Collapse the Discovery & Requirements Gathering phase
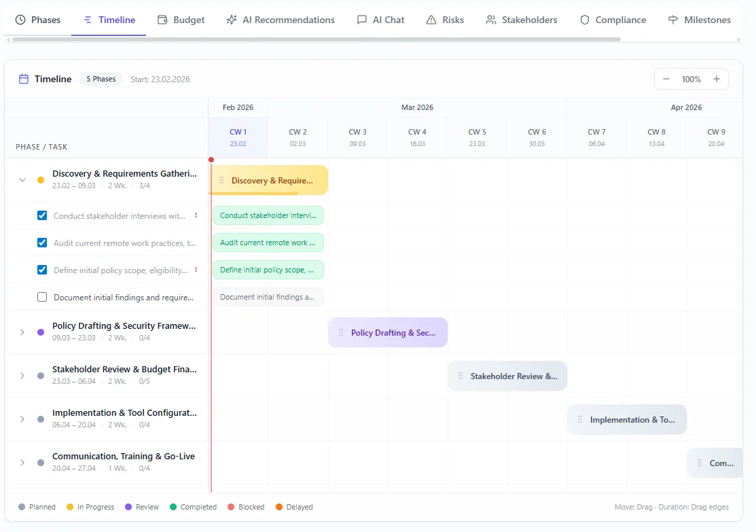This screenshot has width=756, height=532. 21,180
